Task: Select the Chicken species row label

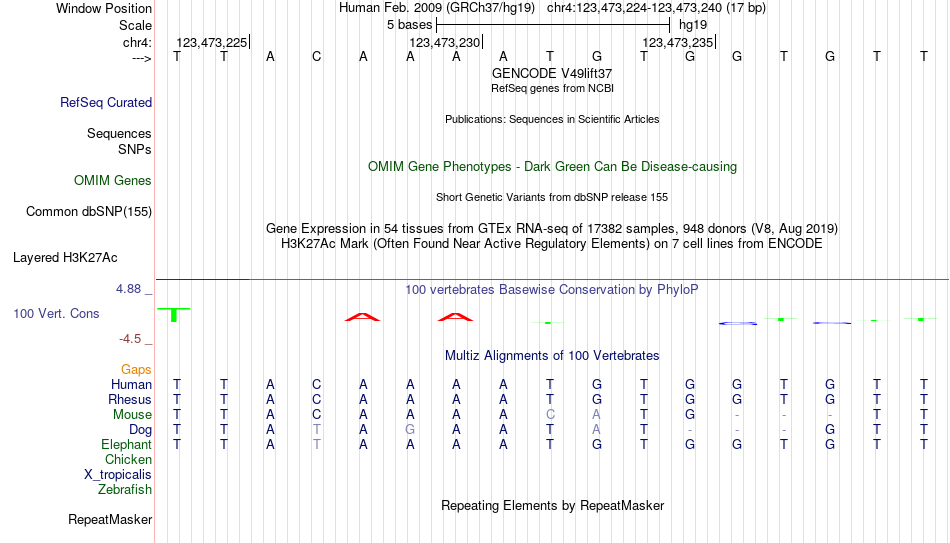Action: [x=128, y=459]
